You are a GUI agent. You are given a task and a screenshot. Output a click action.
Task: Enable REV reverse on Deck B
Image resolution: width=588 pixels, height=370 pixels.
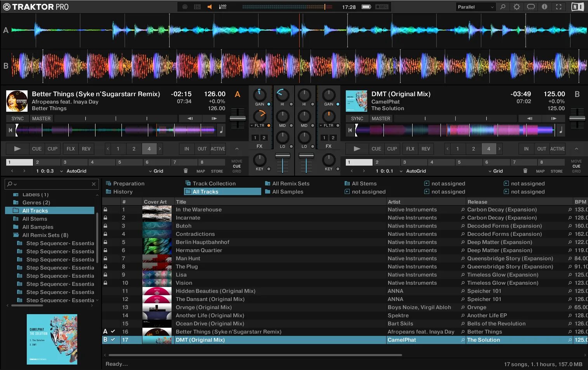(426, 149)
